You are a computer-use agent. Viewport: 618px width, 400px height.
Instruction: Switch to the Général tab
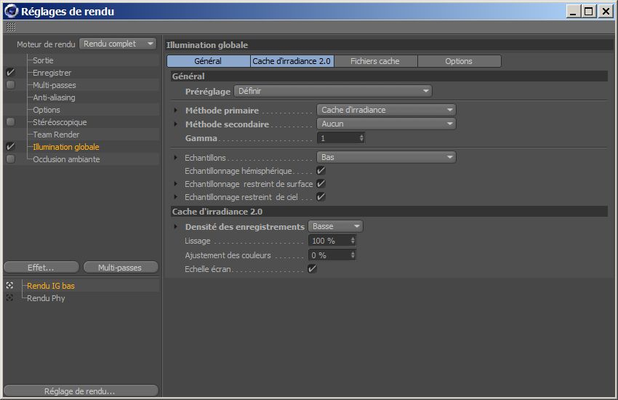tap(208, 61)
